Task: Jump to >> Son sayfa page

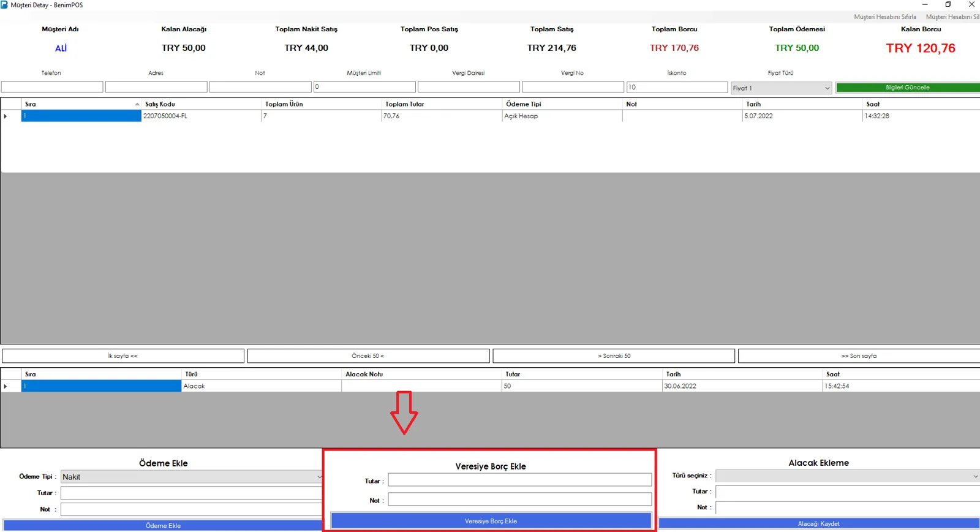Action: tap(859, 356)
